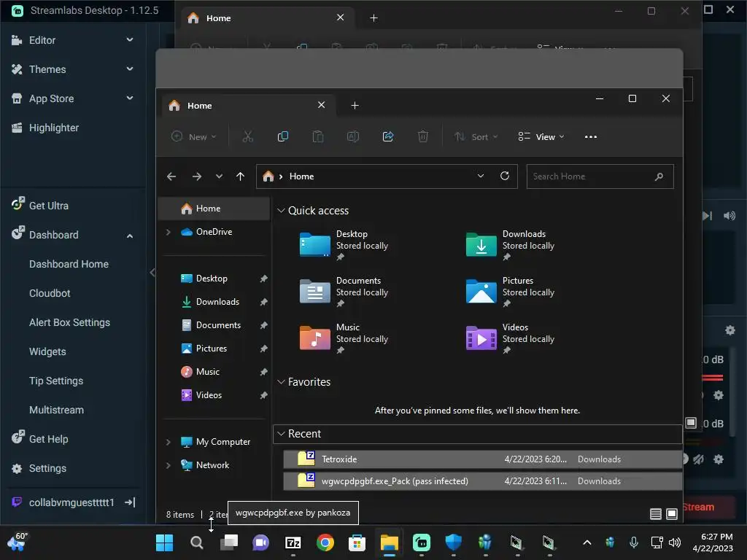Click the Rename icon in Explorer toolbar

point(353,136)
